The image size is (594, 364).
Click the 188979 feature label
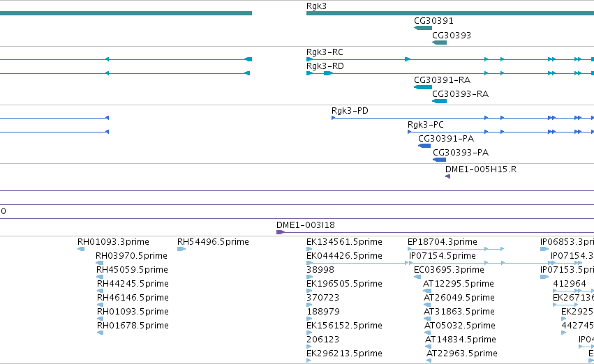click(x=323, y=312)
